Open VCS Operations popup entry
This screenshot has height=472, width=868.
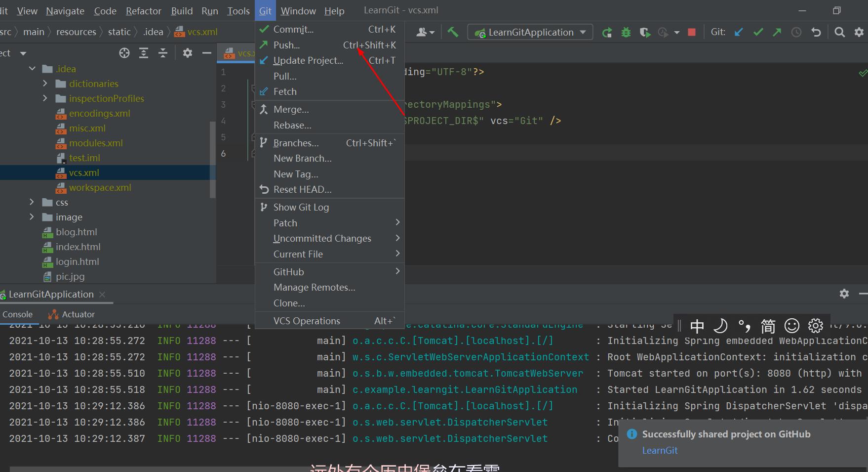[x=330, y=321]
